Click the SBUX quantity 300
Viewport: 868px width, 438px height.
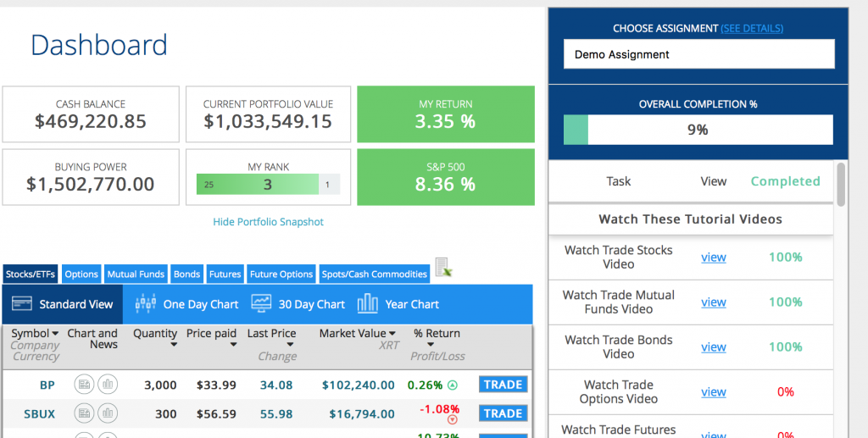pos(165,413)
